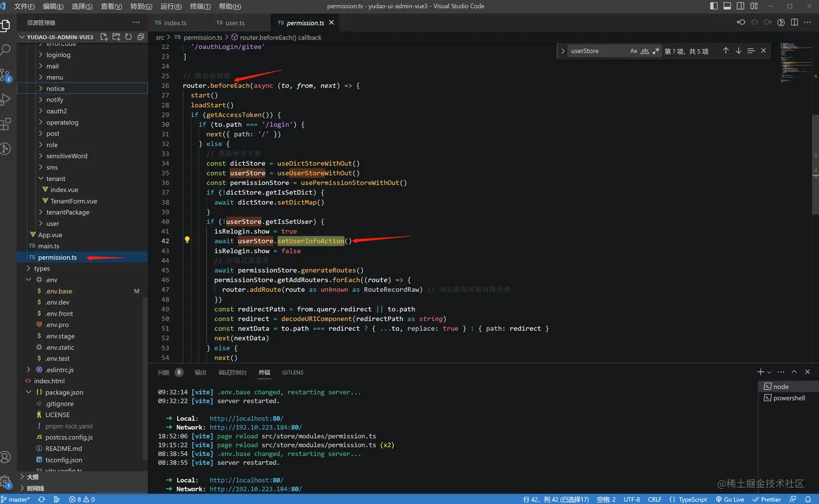
Task: Close the permission.ts editor tab
Action: point(331,22)
